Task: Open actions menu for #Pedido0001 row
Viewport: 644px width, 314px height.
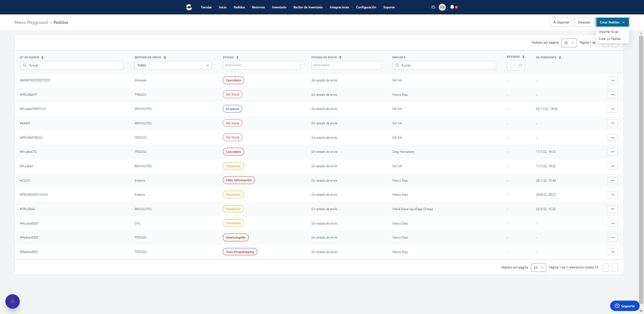Action: [x=612, y=252]
